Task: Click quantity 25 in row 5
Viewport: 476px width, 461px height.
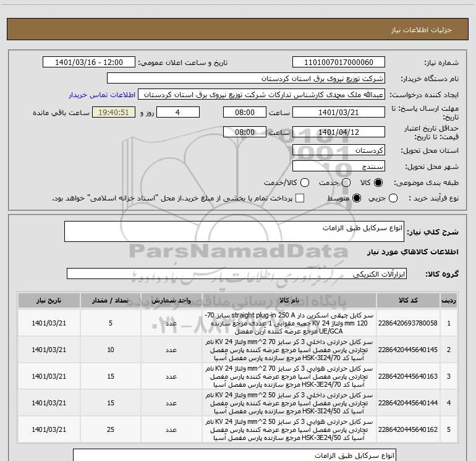Action: pyautogui.click(x=111, y=429)
